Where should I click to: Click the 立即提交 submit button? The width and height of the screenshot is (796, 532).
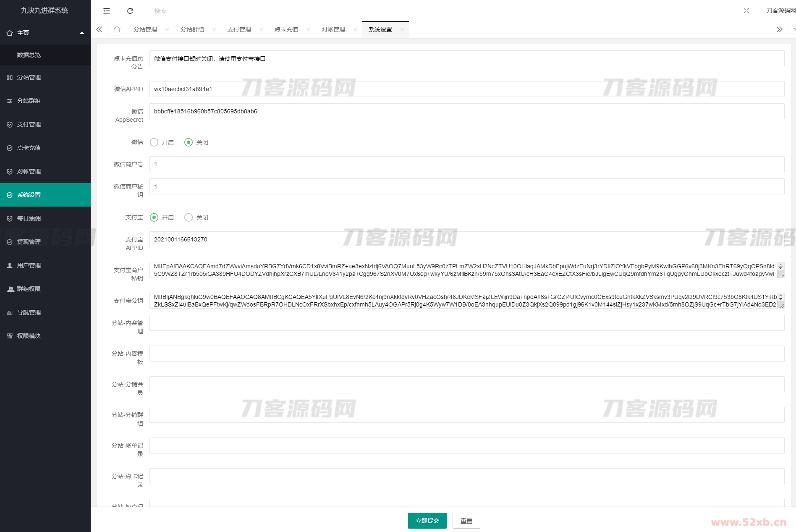[427, 521]
